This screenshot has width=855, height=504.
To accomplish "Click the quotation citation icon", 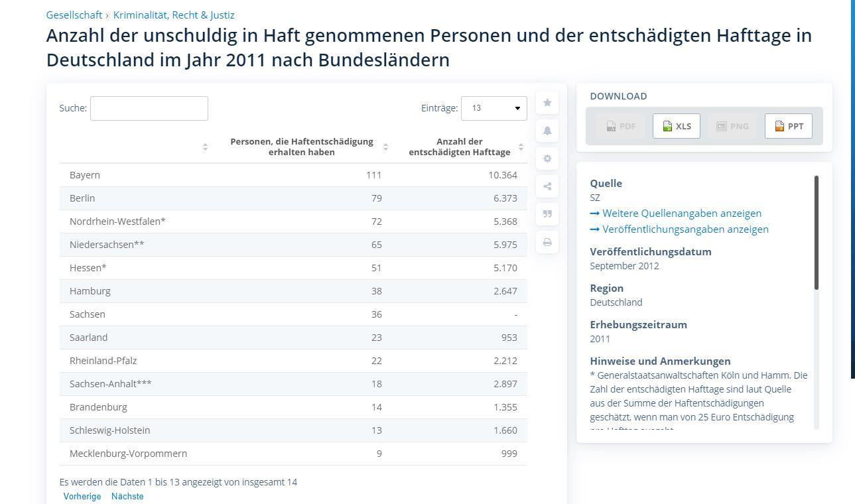I will [x=547, y=214].
